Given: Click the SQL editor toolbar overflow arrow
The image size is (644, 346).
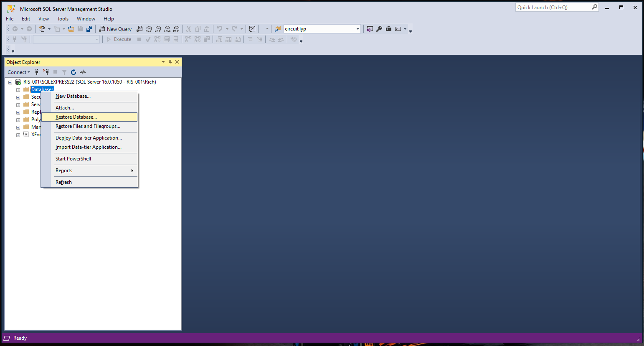Looking at the screenshot, I should 301,41.
